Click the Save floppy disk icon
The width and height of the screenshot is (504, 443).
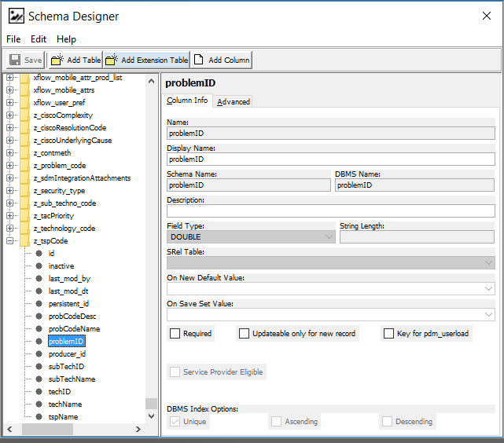15,60
